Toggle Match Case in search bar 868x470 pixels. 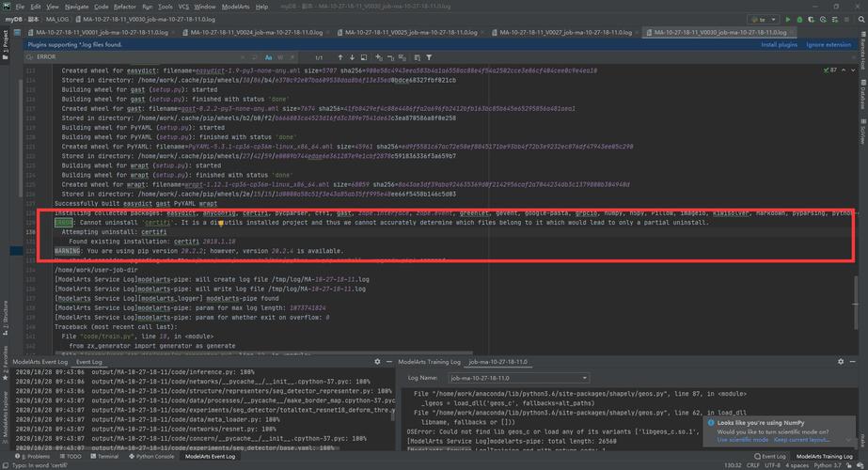pyautogui.click(x=268, y=57)
